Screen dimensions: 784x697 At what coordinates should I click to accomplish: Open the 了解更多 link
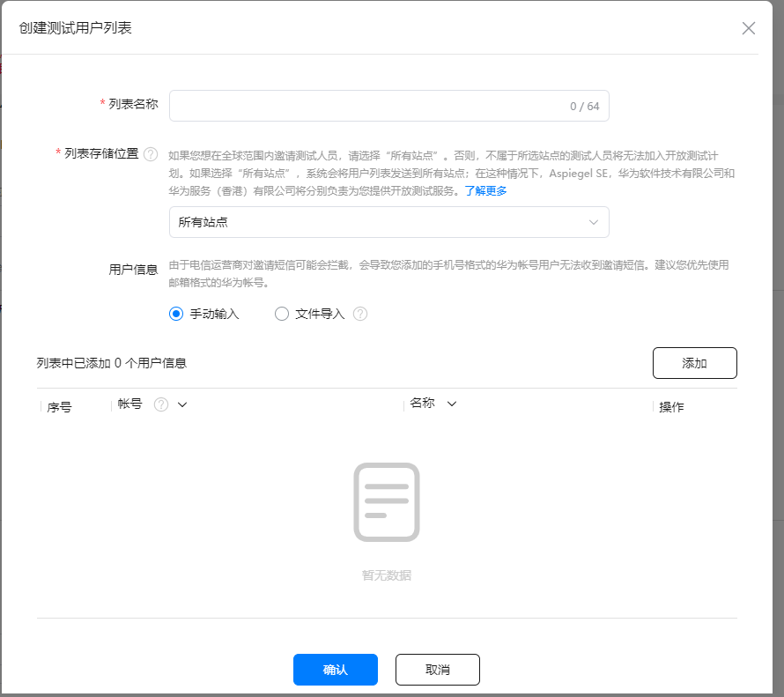click(x=485, y=190)
